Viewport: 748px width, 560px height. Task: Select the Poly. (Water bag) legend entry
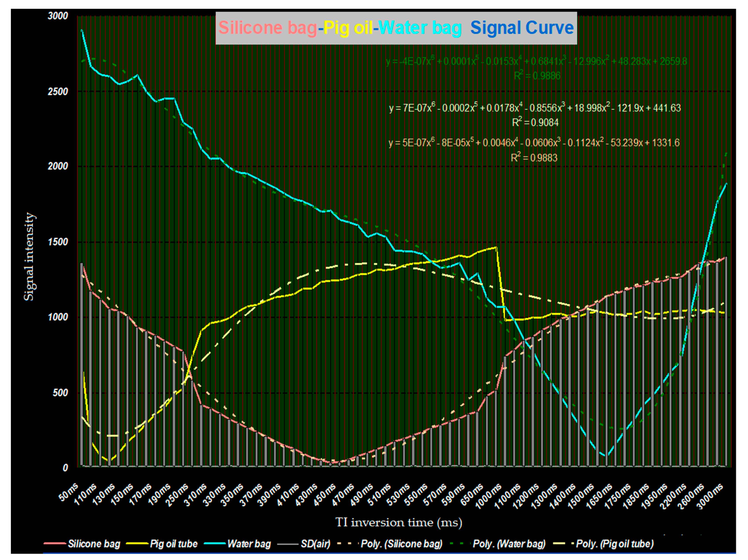[x=509, y=544]
